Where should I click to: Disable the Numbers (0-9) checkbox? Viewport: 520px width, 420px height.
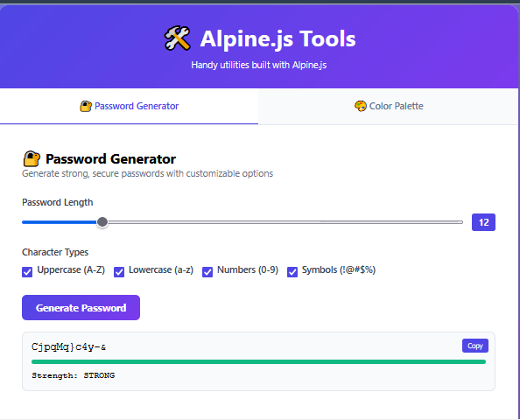tap(207, 272)
